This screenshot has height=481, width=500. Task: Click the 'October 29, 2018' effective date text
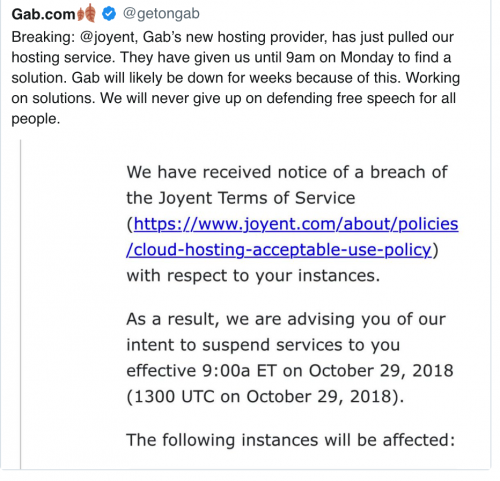pyautogui.click(x=381, y=371)
